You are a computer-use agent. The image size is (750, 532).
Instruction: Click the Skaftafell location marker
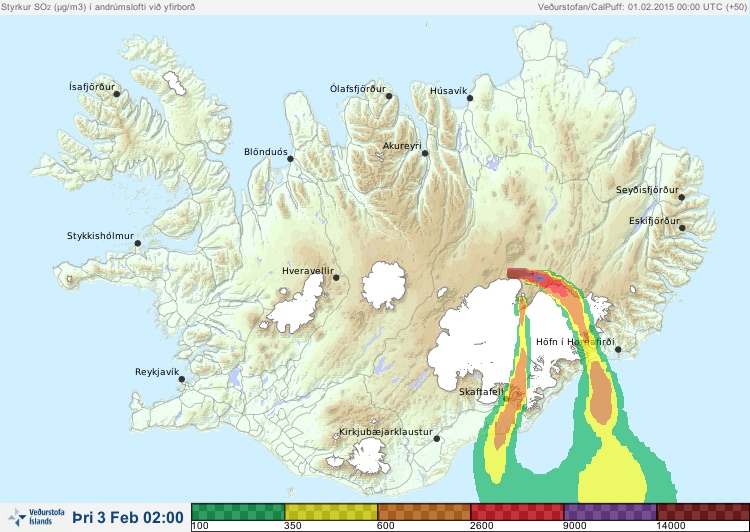pyautogui.click(x=506, y=399)
